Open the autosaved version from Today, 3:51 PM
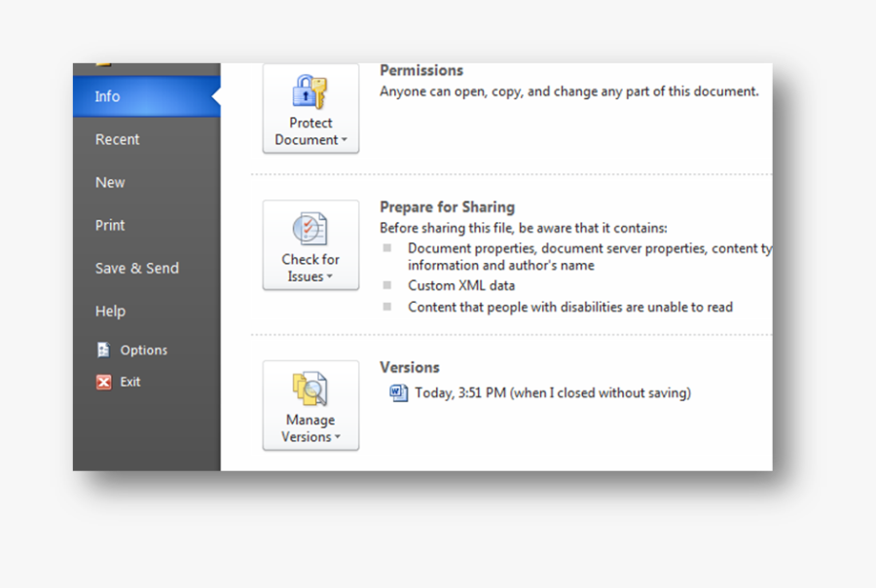876x588 pixels. coord(552,393)
